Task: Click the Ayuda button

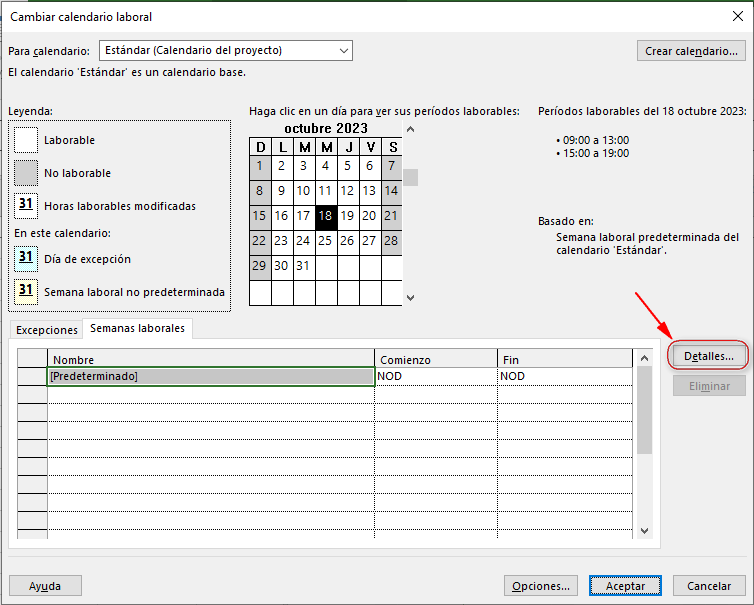Action: coord(45,586)
